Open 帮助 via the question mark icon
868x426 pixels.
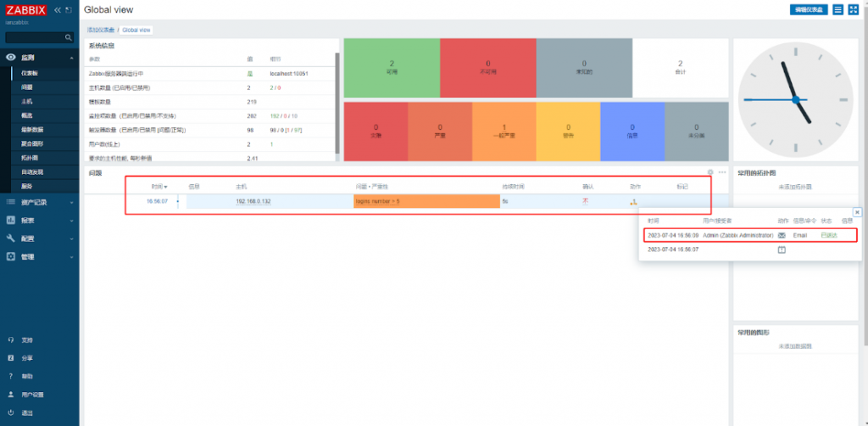pos(10,376)
